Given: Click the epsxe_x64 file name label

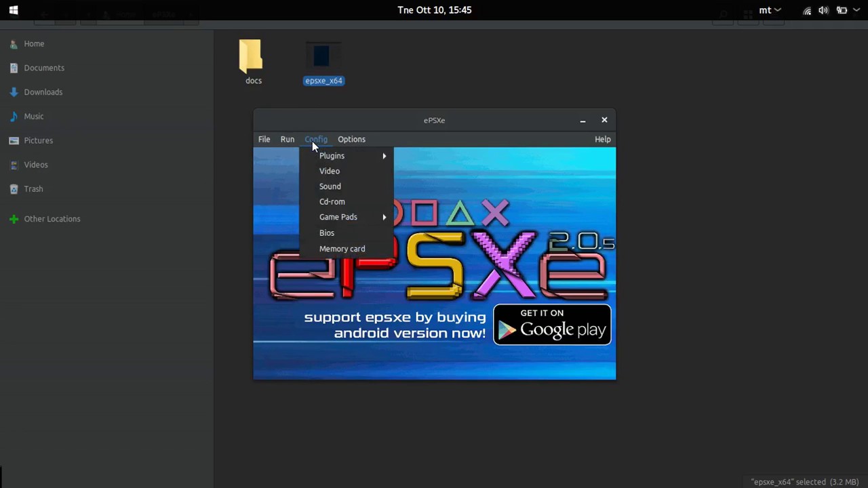Looking at the screenshot, I should point(324,81).
